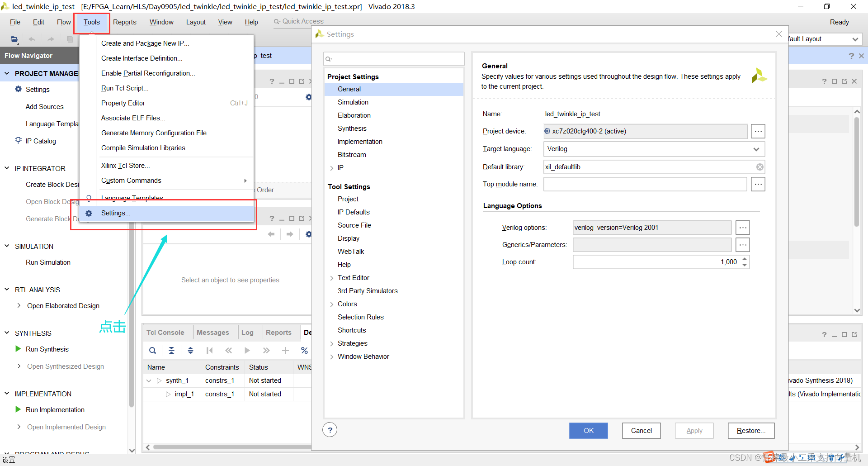Expand Open Elaborated Design in Flow Navigator
The image size is (868, 466).
pyautogui.click(x=19, y=305)
